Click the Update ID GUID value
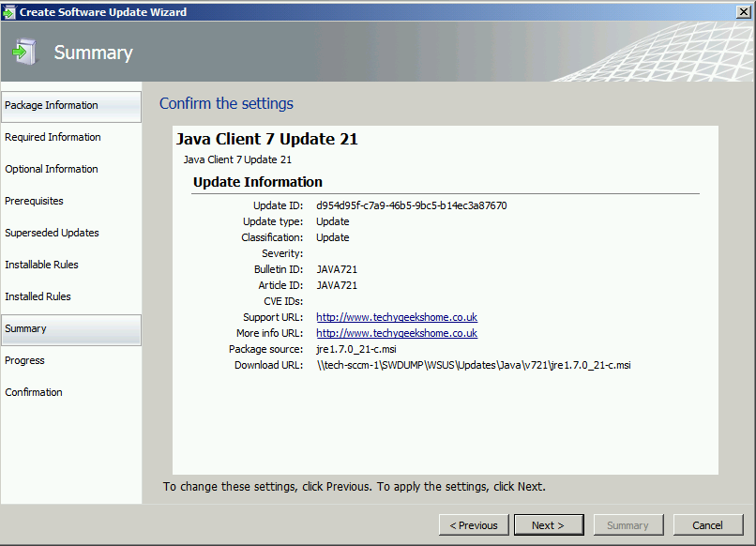 tap(411, 205)
